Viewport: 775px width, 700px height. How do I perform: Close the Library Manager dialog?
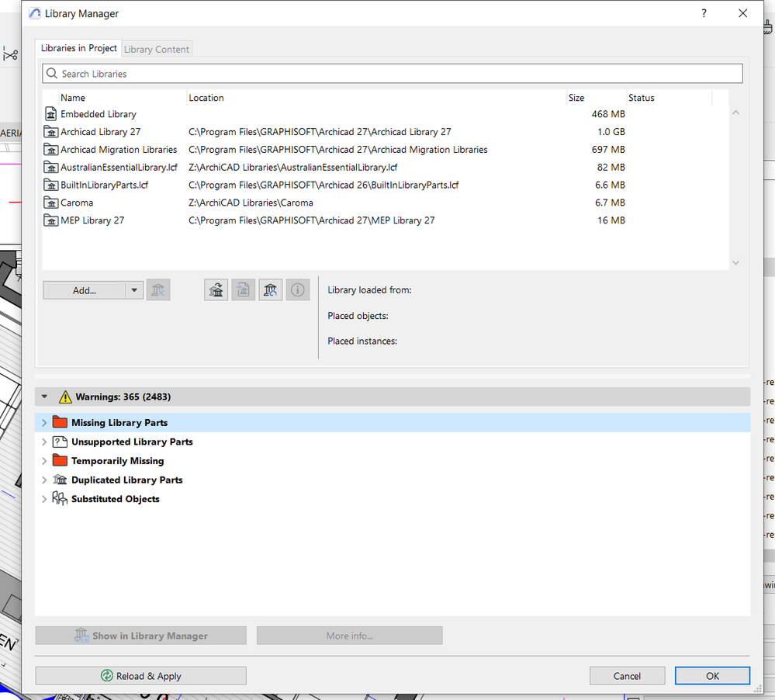point(743,13)
